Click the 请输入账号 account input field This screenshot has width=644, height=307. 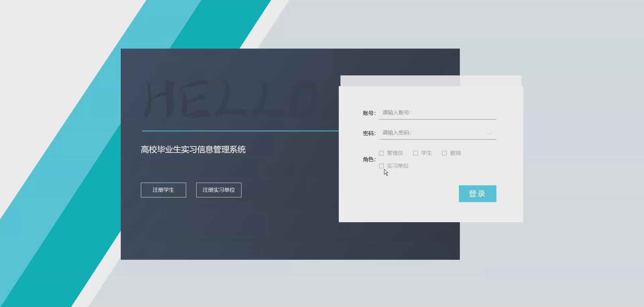436,113
